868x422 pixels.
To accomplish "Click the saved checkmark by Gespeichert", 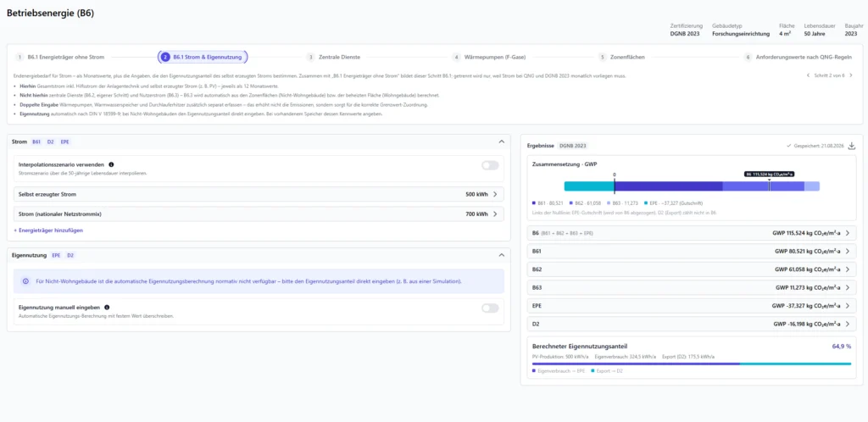I will pyautogui.click(x=788, y=146).
